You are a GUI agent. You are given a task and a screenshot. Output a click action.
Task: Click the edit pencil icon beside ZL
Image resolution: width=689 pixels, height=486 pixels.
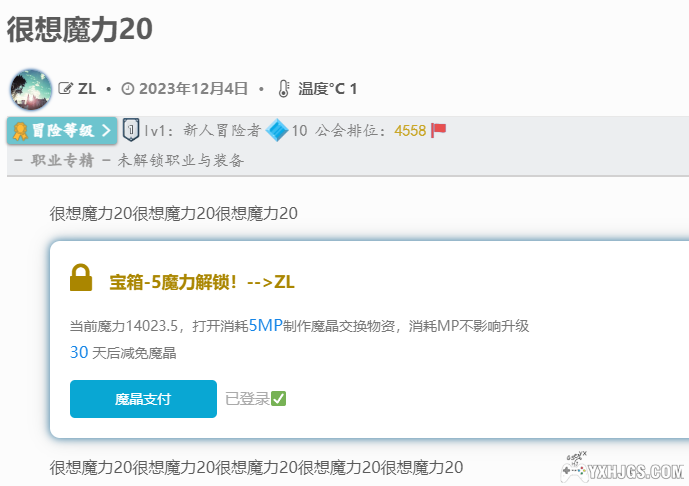click(65, 89)
